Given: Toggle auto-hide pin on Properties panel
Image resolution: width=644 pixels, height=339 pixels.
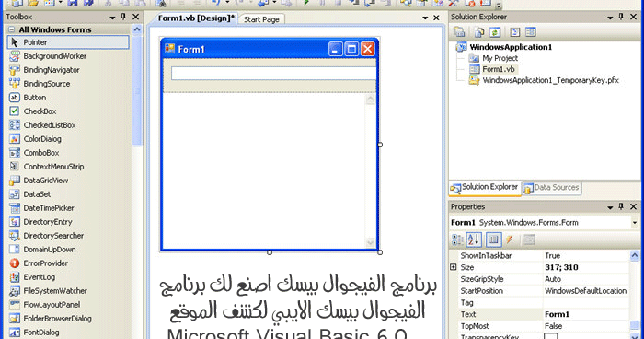Looking at the screenshot, I should 621,206.
